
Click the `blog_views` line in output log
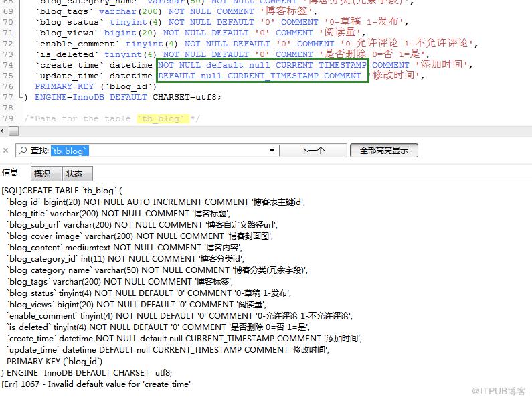click(x=137, y=305)
